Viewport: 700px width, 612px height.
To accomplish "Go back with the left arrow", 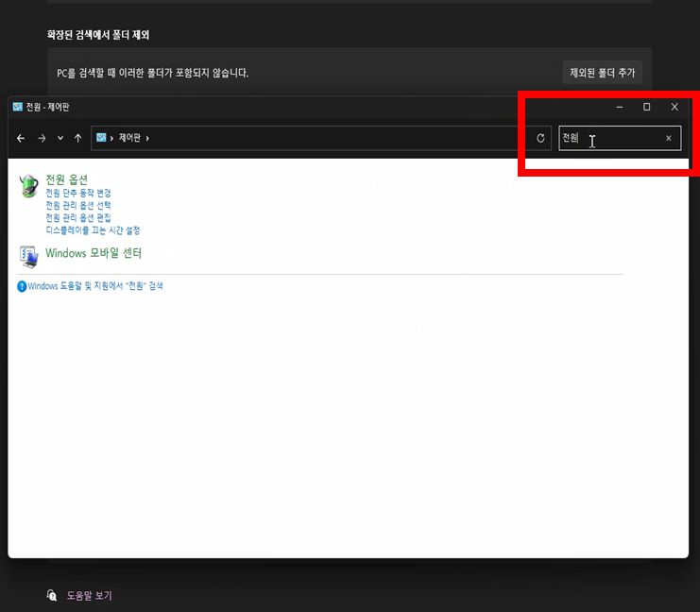I will [x=21, y=139].
